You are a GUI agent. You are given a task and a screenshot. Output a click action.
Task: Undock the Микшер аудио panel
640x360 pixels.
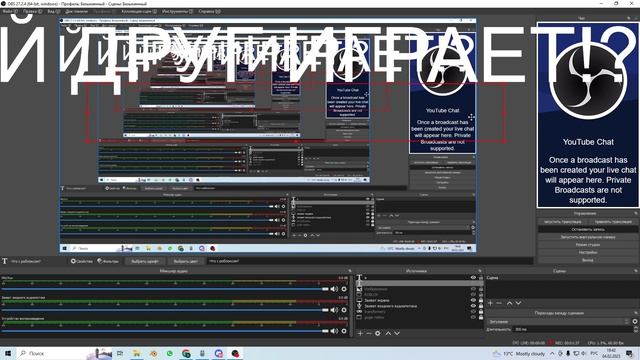pyautogui.click(x=350, y=271)
